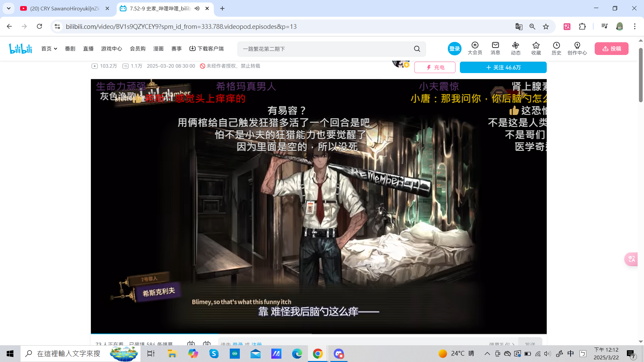644x362 pixels.
Task: Open the Chrome extensions puzzle icon
Action: pyautogui.click(x=582, y=26)
